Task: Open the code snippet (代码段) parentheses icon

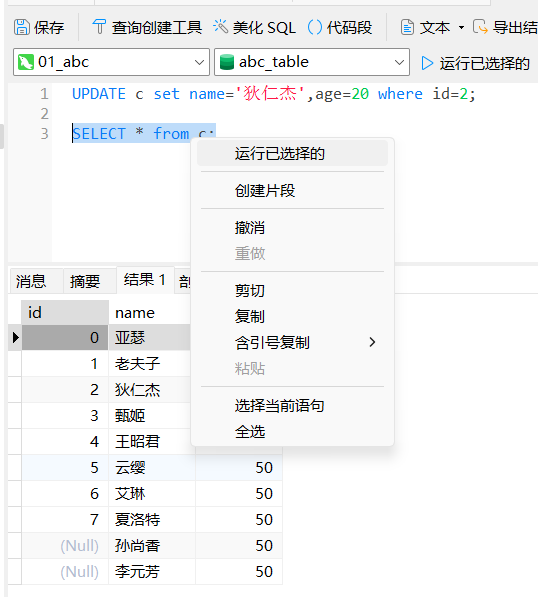Action: point(314,27)
